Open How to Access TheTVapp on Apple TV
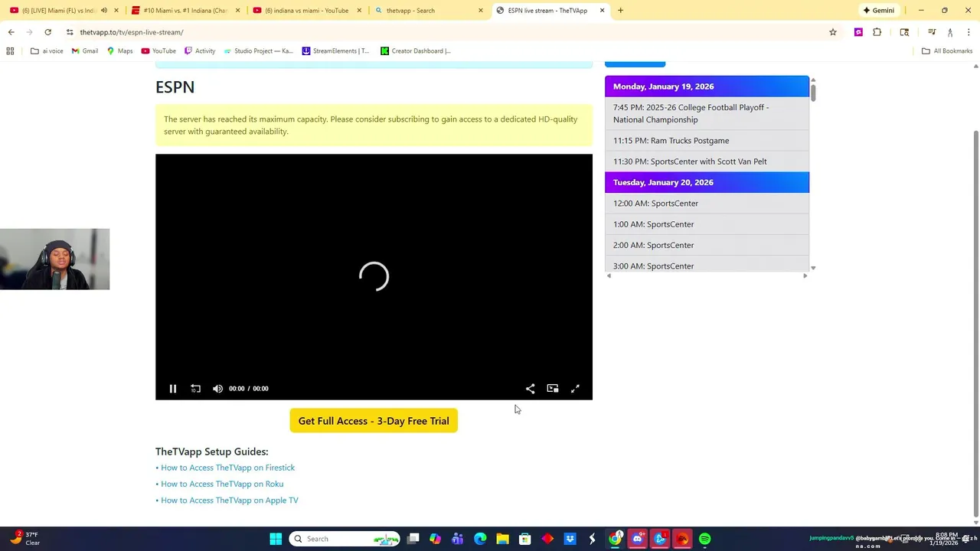The image size is (980, 551). pos(230,500)
